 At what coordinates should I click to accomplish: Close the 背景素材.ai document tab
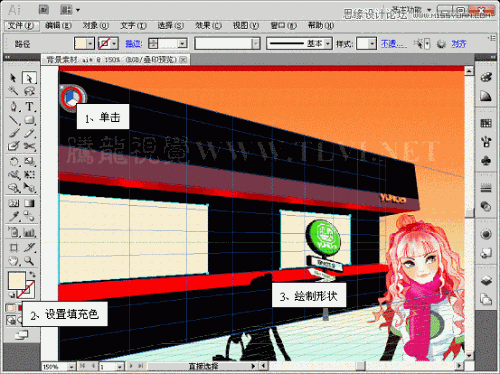pyautogui.click(x=183, y=60)
